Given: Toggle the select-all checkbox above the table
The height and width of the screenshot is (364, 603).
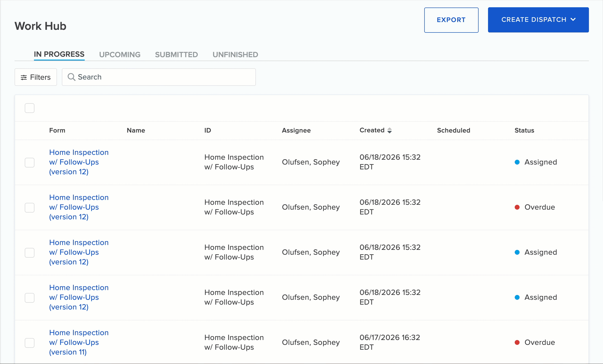Looking at the screenshot, I should (x=30, y=108).
